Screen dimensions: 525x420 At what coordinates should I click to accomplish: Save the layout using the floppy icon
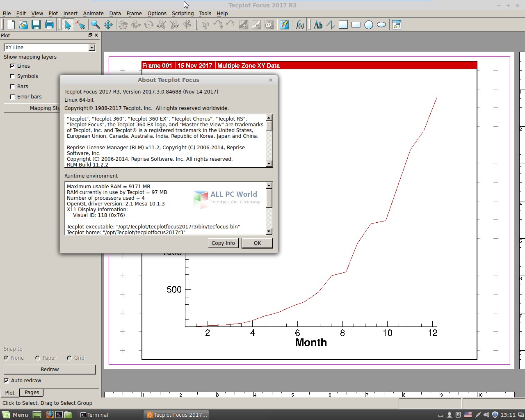point(36,25)
